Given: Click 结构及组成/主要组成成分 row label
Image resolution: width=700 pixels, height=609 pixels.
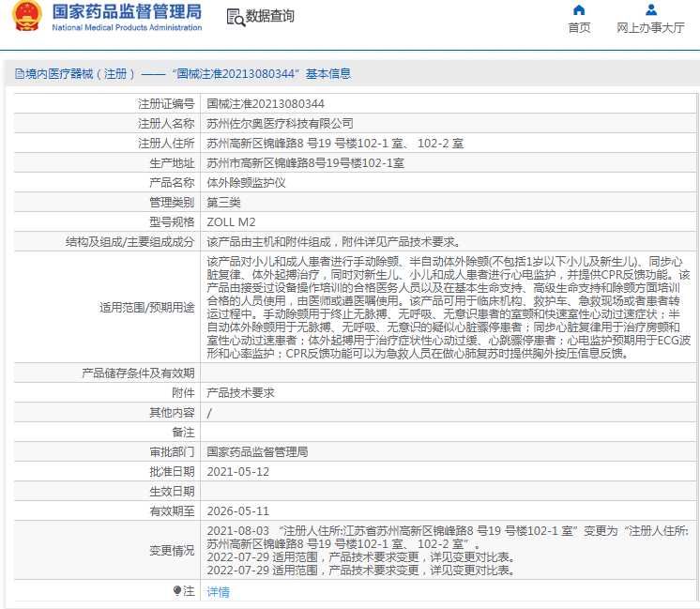Looking at the screenshot, I should [129, 241].
